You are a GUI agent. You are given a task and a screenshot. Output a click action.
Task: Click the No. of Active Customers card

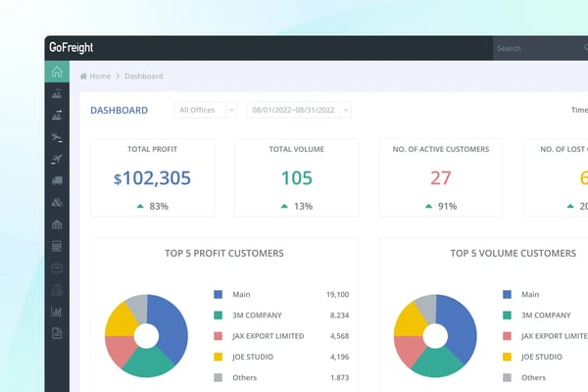(x=441, y=177)
